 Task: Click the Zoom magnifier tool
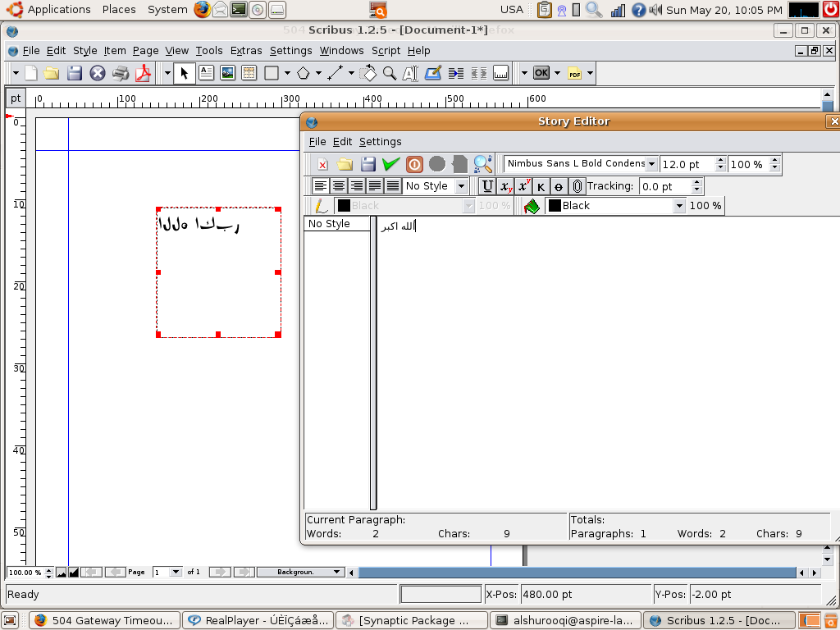390,73
